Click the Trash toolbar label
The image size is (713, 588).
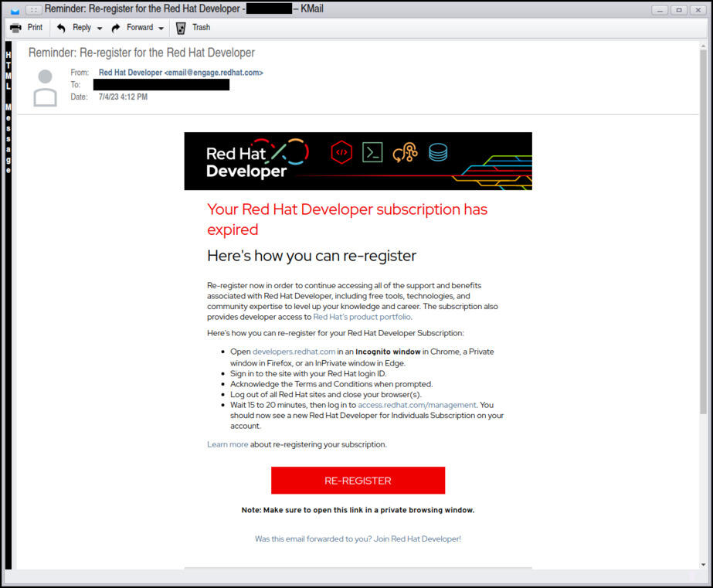tap(201, 27)
